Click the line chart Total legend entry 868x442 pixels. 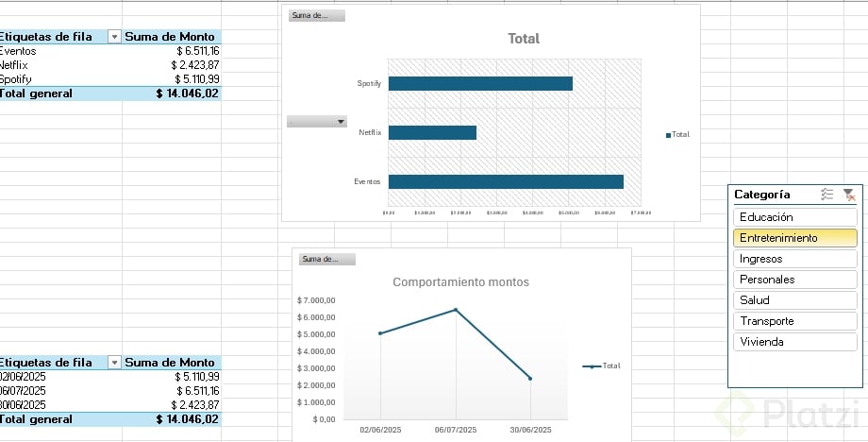[602, 366]
